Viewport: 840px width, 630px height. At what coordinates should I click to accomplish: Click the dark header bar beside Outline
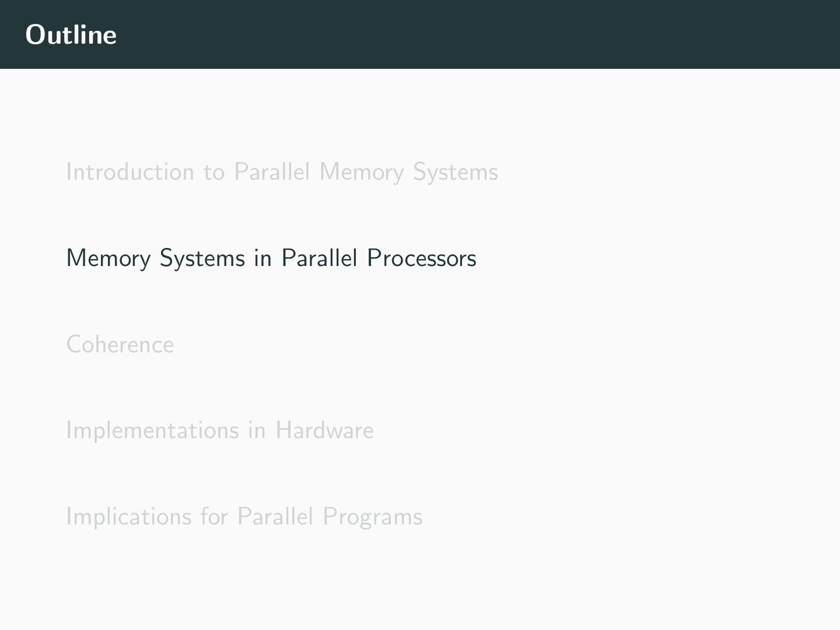click(467, 35)
